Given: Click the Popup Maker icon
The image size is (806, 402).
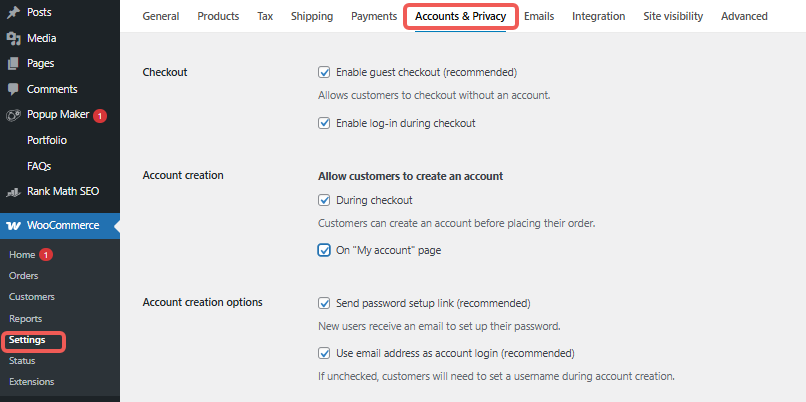Looking at the screenshot, I should pyautogui.click(x=13, y=115).
